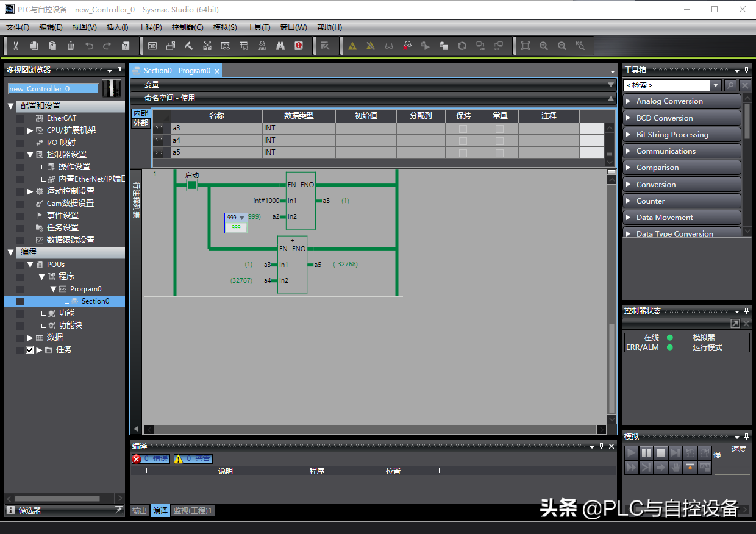Click the 外部 variables button
This screenshot has height=534, width=756.
pos(141,123)
